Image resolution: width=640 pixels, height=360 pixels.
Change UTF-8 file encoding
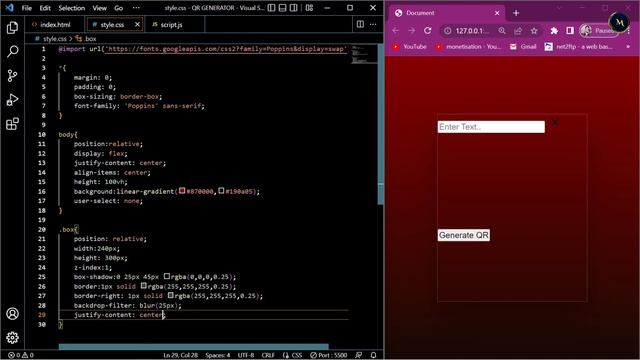(x=246, y=355)
